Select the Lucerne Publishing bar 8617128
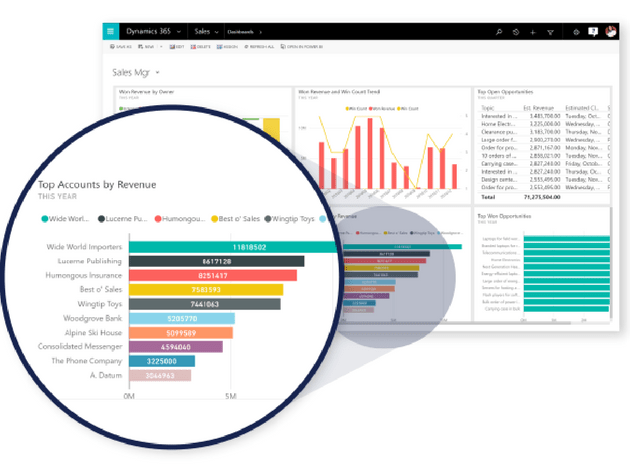The image size is (630, 472). [x=217, y=262]
